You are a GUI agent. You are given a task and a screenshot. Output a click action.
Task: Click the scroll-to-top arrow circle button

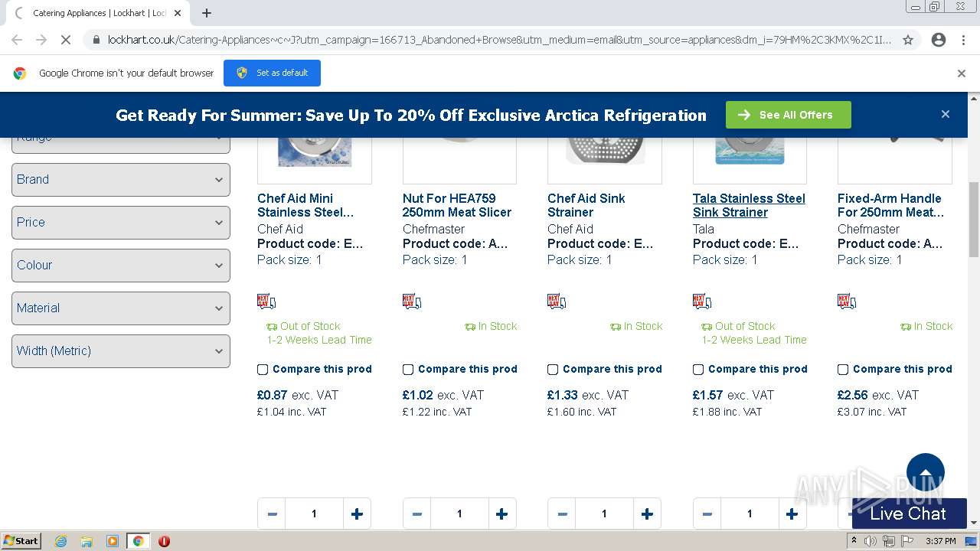tap(925, 472)
